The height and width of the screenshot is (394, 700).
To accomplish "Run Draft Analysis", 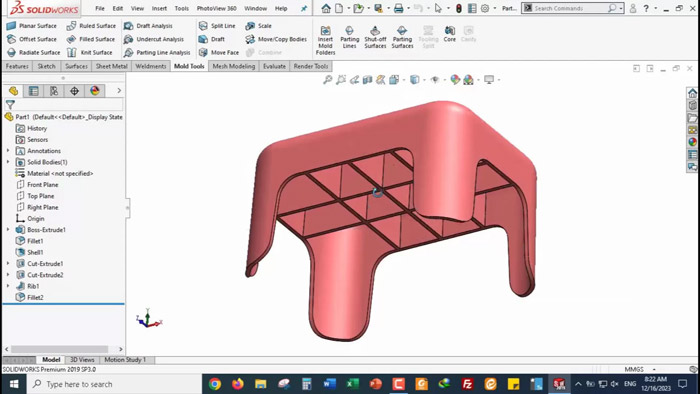I will click(x=148, y=26).
